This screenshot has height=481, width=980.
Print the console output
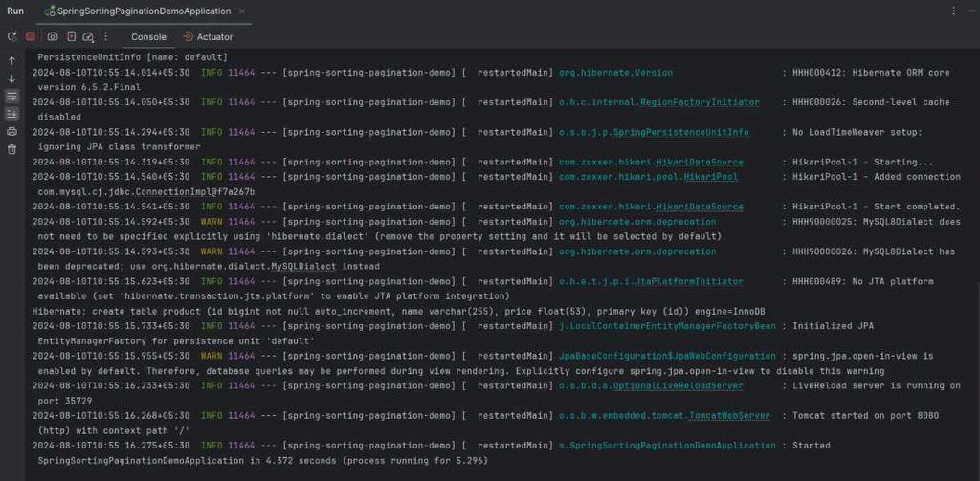tap(11, 131)
